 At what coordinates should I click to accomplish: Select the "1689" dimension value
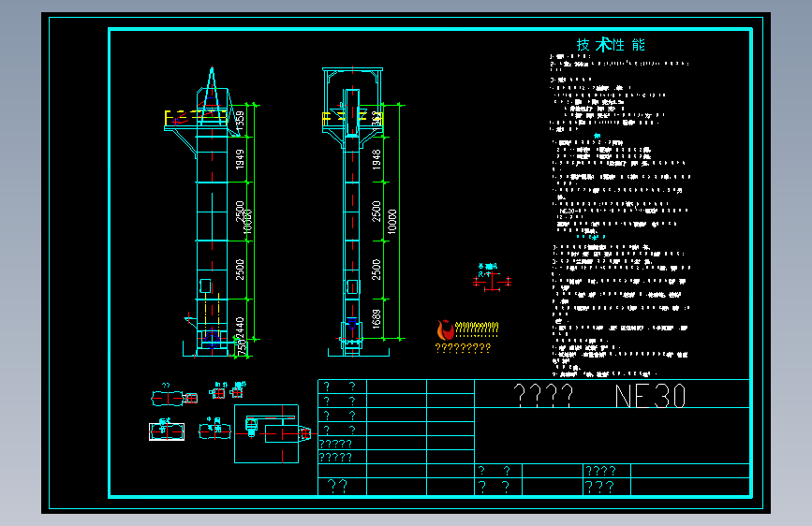pyautogui.click(x=376, y=318)
